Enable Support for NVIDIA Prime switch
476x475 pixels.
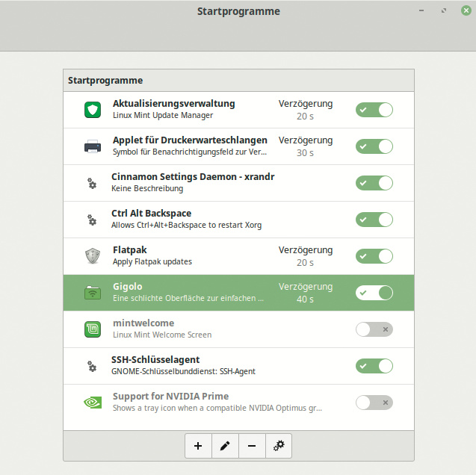click(374, 403)
